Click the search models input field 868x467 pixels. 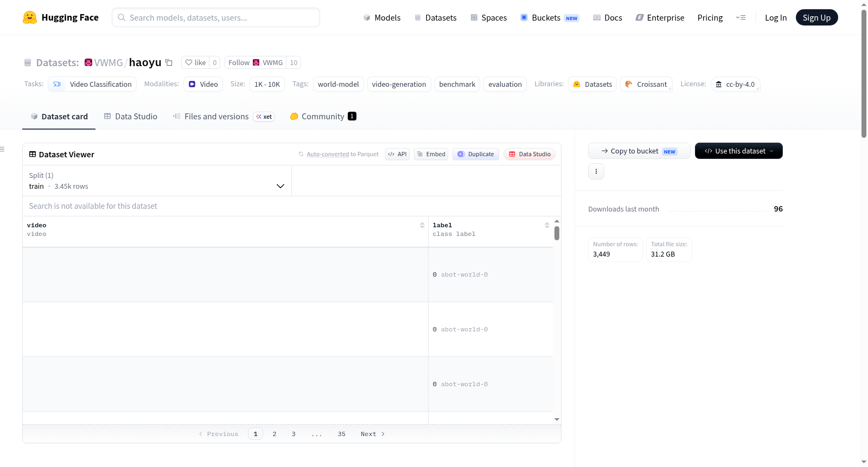(216, 17)
